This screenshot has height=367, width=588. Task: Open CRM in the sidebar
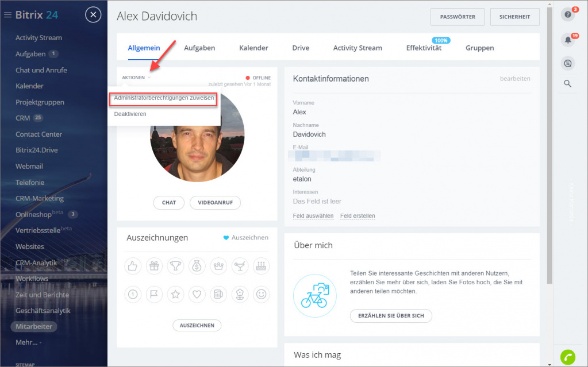pos(22,118)
